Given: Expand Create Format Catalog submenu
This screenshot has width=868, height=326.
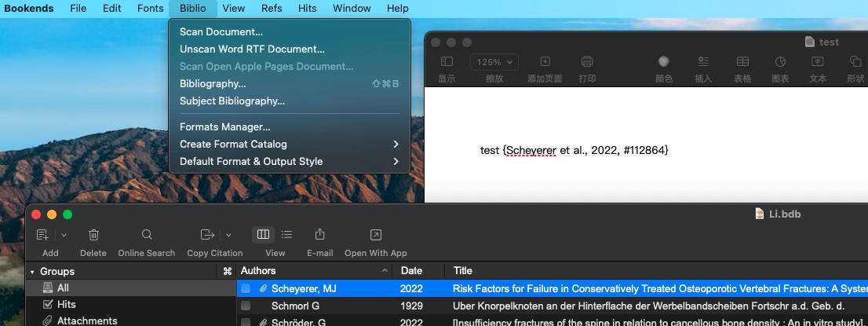Looking at the screenshot, I should (290, 145).
